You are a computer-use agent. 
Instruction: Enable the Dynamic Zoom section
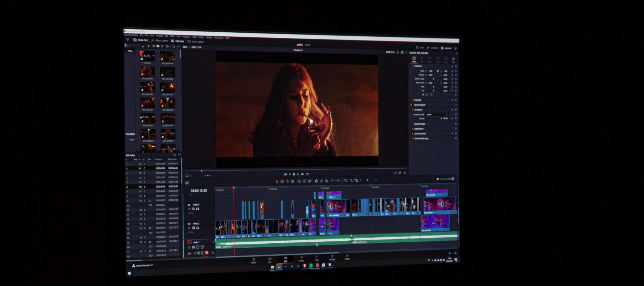pos(412,104)
